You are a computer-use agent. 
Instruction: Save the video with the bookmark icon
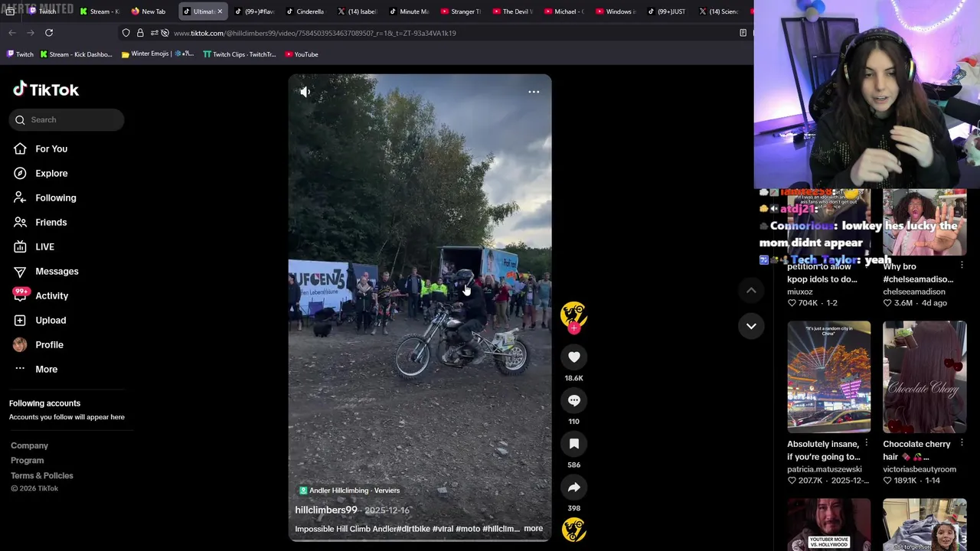[574, 444]
